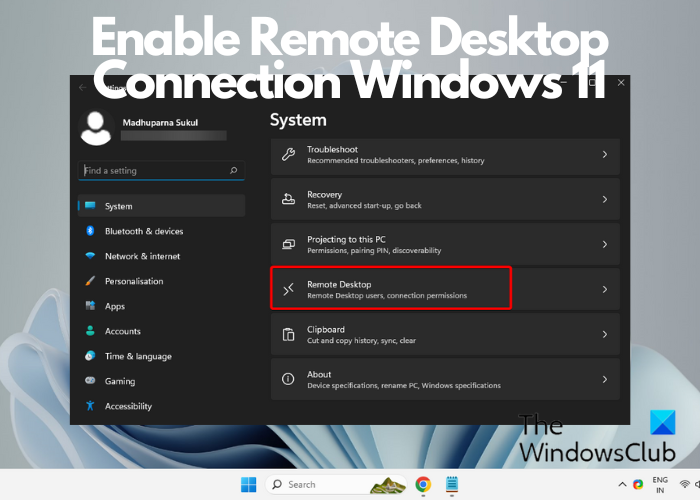Click the Find a setting field

click(x=161, y=171)
